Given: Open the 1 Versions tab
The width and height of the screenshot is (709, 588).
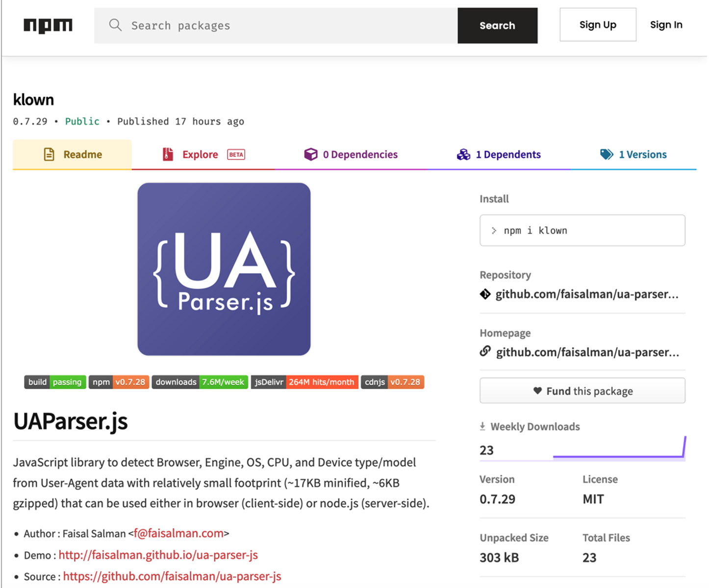Looking at the screenshot, I should tap(633, 154).
